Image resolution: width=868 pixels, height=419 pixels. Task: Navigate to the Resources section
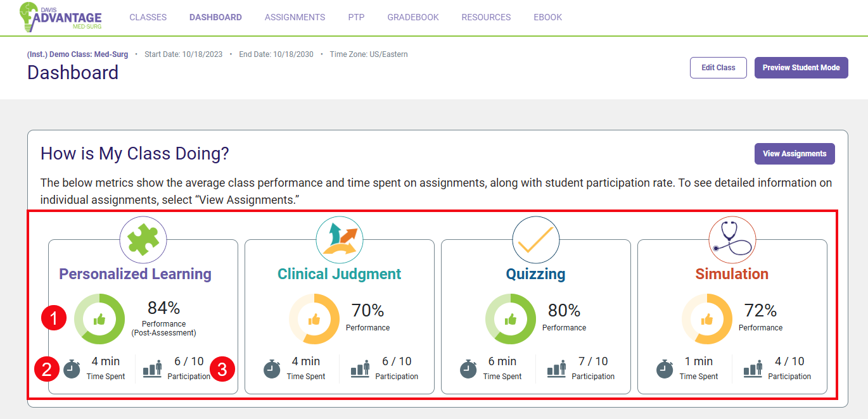point(486,17)
